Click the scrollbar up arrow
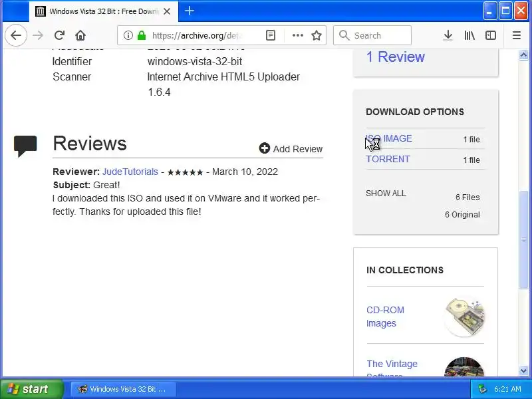 click(x=523, y=55)
